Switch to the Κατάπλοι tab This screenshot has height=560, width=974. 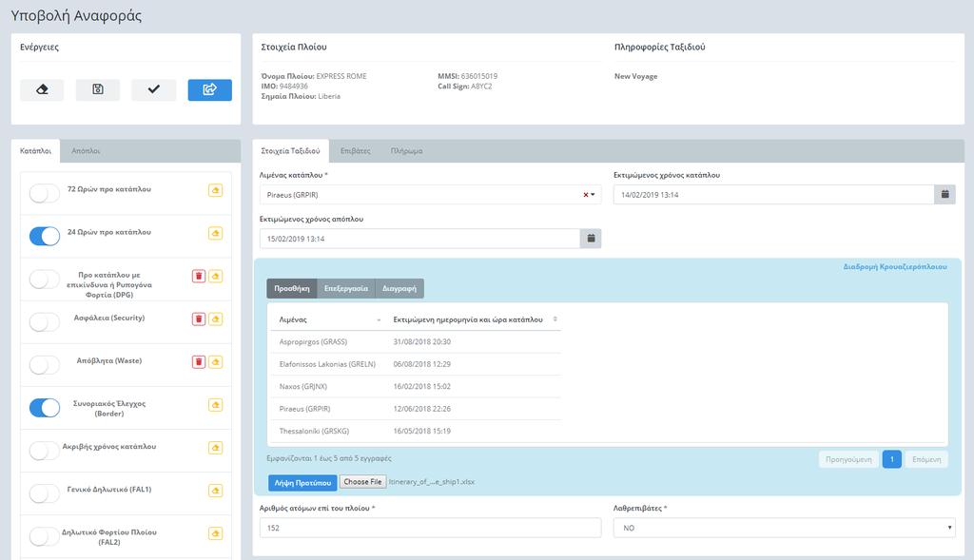pos(35,151)
